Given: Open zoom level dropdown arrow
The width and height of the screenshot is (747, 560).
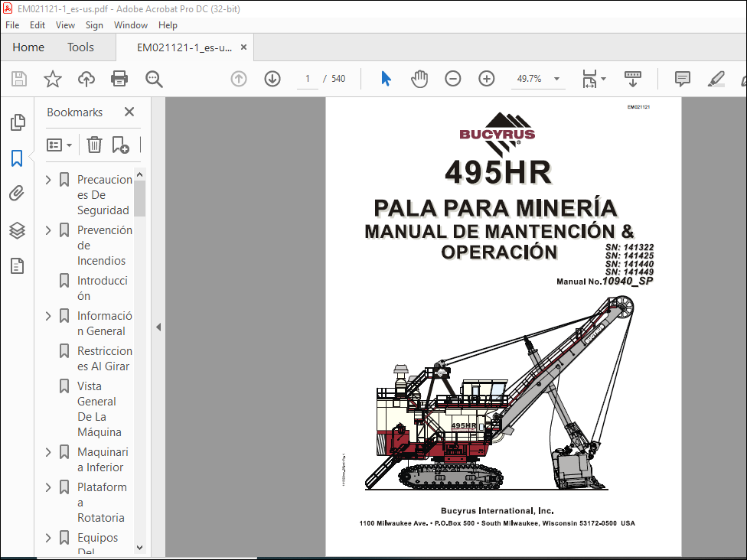Looking at the screenshot, I should coord(556,79).
